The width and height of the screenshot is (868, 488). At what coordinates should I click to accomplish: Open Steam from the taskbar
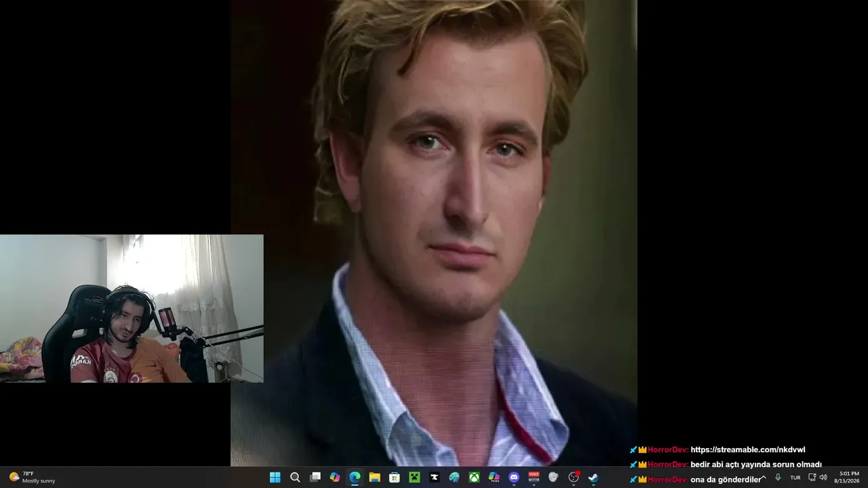coord(593,477)
